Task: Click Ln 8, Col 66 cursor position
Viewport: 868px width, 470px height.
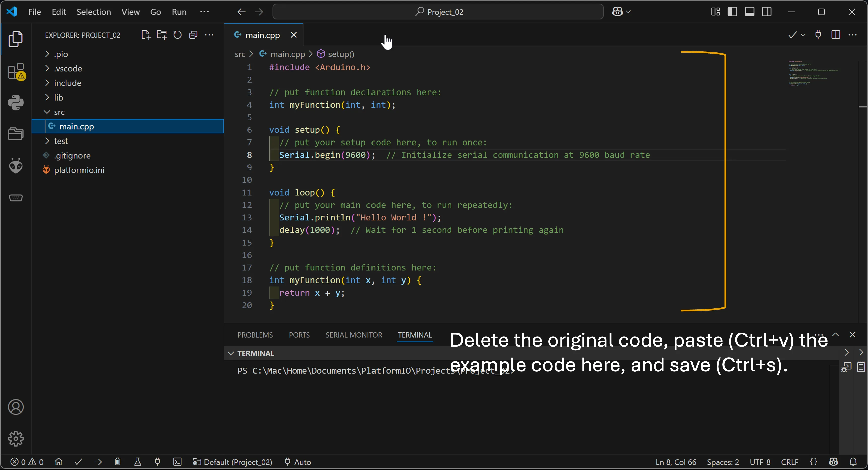Action: point(676,462)
